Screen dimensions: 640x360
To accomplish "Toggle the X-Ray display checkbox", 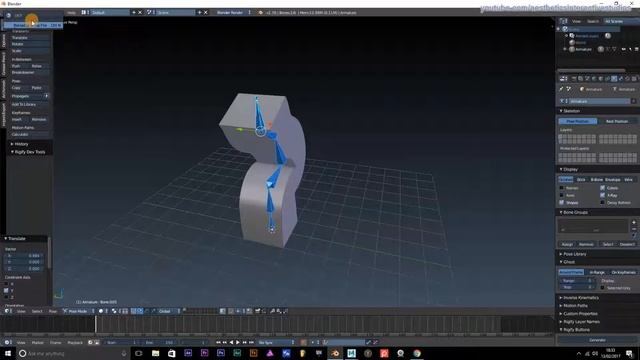I will [602, 195].
